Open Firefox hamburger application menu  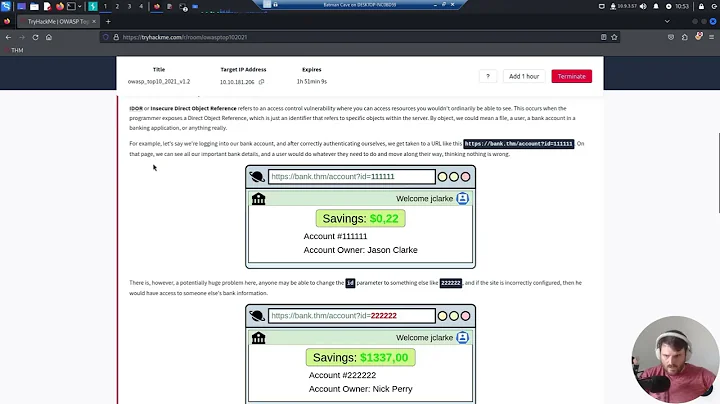(711, 37)
